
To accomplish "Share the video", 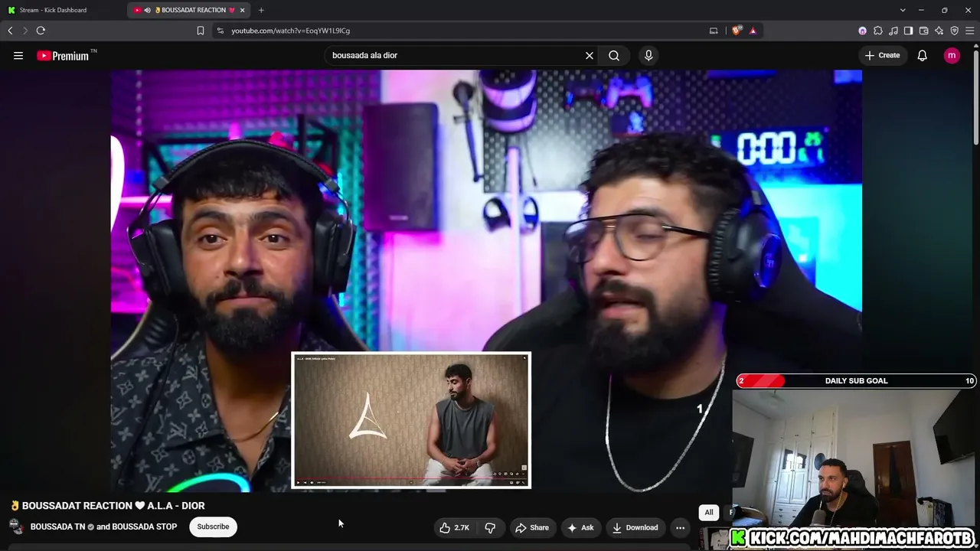I will pyautogui.click(x=532, y=527).
